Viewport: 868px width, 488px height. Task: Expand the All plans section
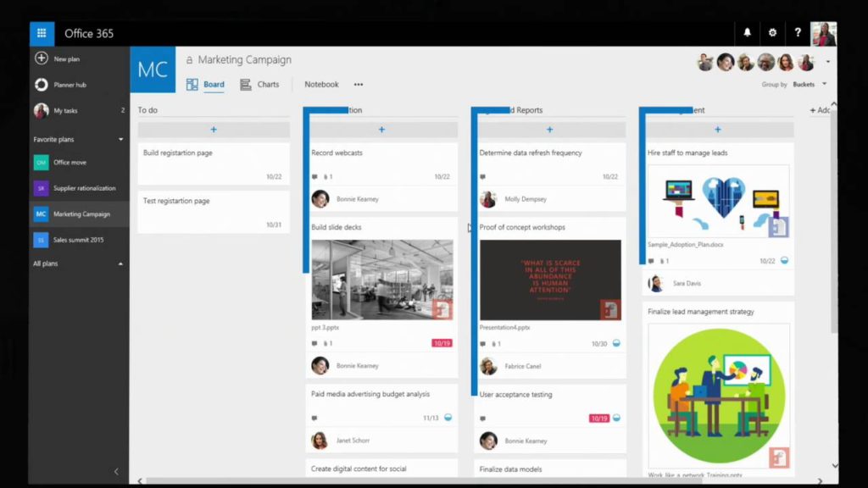(120, 263)
